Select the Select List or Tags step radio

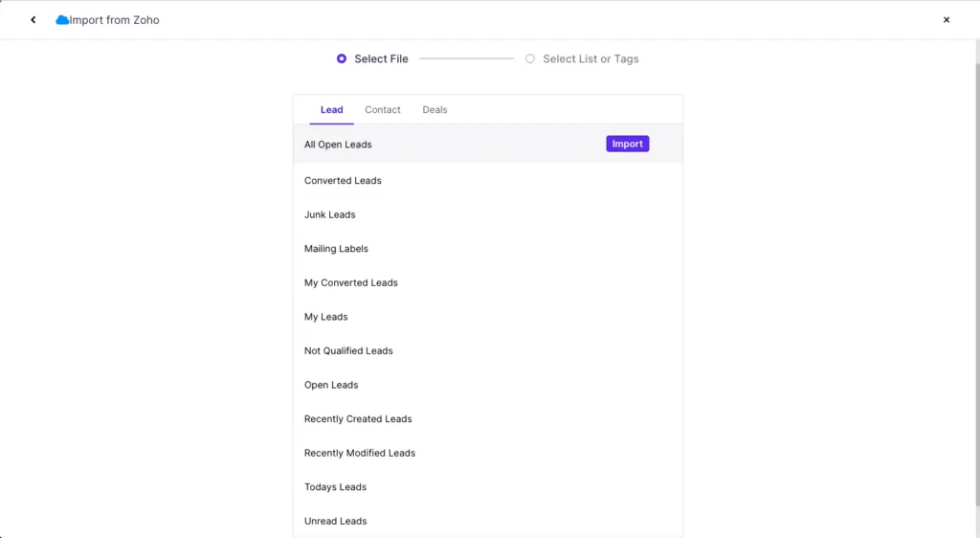[530, 58]
